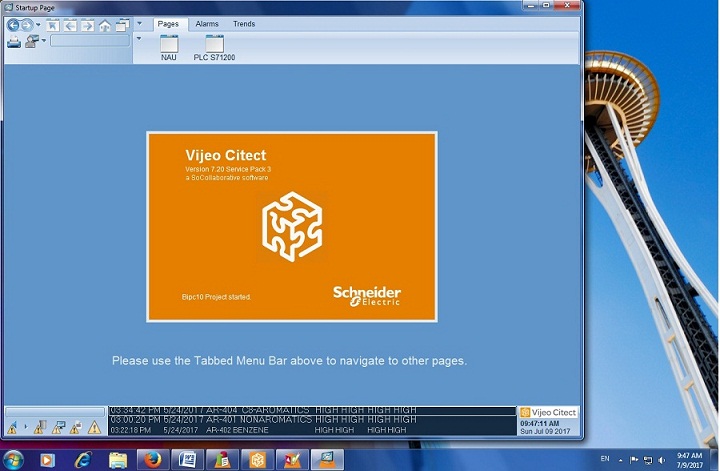The image size is (720, 471).
Task: Close the Startup Page window
Action: (567, 5)
